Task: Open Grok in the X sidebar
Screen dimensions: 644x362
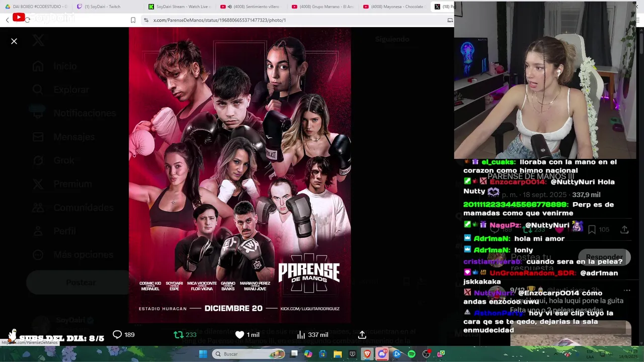Action: 53,160
